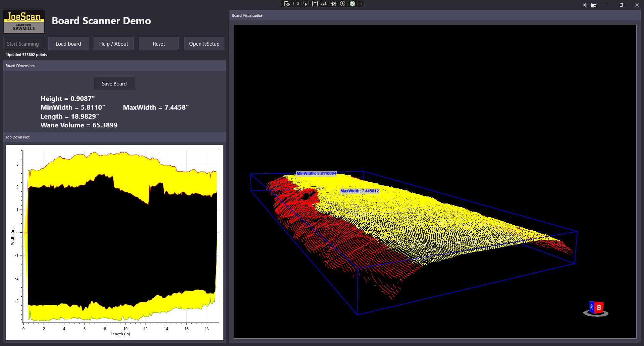Click Save Board button
This screenshot has height=346, width=644.
point(114,84)
